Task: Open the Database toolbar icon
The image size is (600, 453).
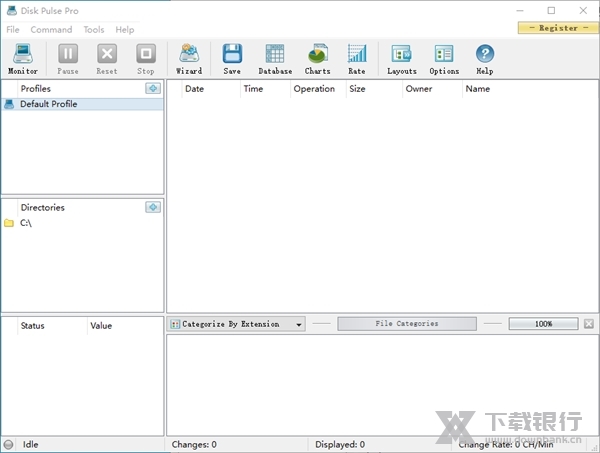Action: 275,59
